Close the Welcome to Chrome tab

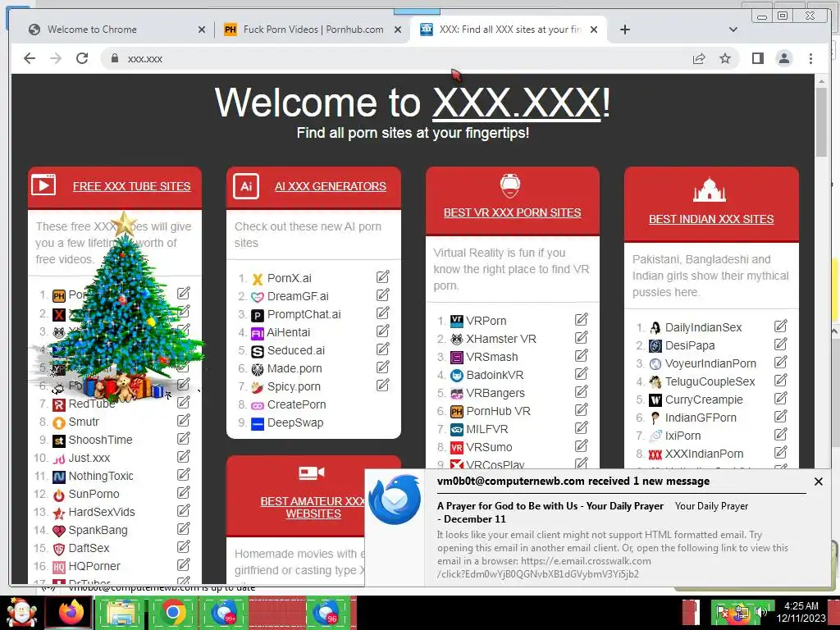tap(202, 30)
